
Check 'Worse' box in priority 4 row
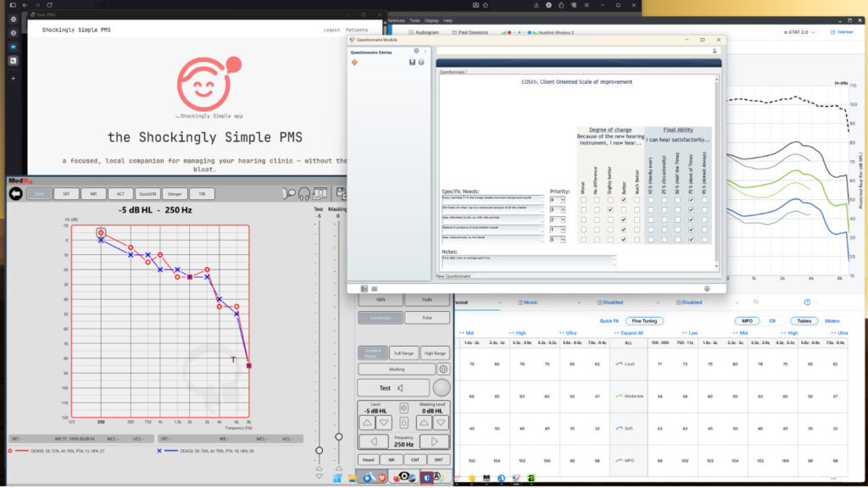pos(583,200)
